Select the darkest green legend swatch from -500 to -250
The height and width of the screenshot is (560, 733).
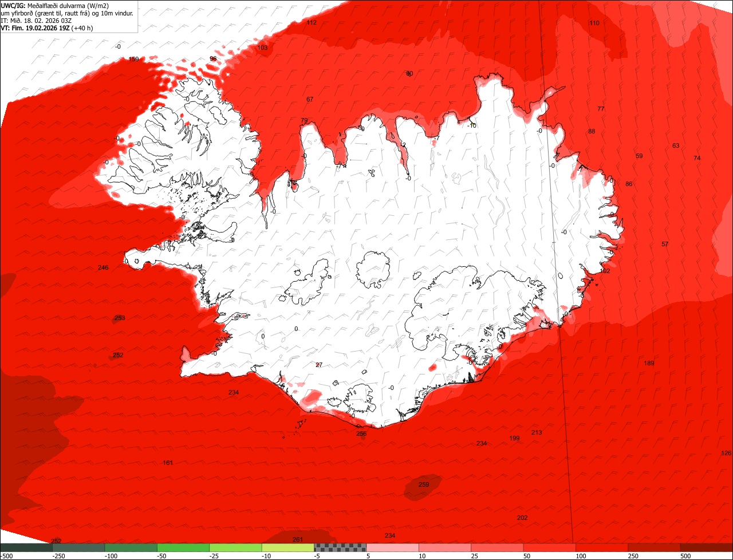coord(26,547)
